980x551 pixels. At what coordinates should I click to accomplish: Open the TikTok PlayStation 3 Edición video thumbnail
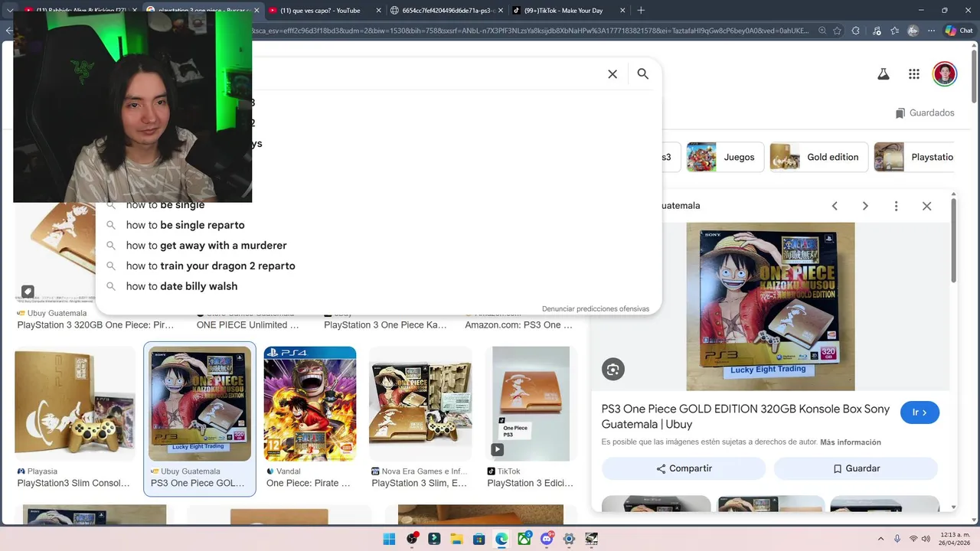531,403
